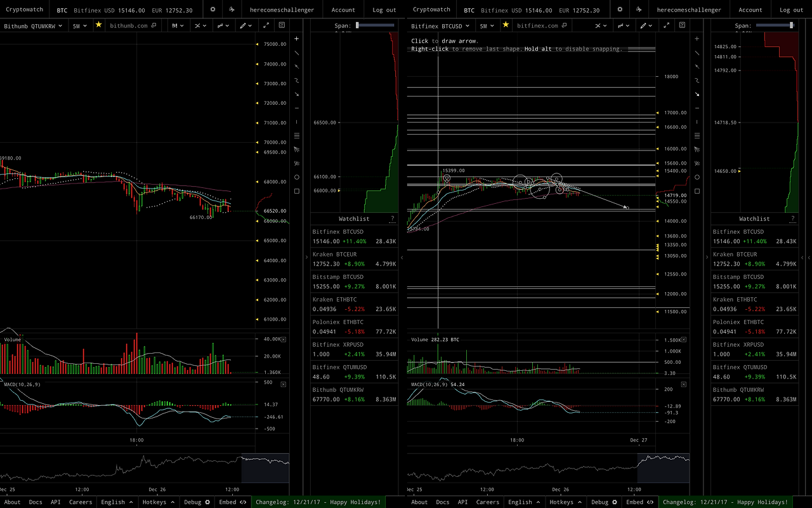
Task: Choose the arrow drawing tool in Bithumb chart
Action: coord(296,94)
